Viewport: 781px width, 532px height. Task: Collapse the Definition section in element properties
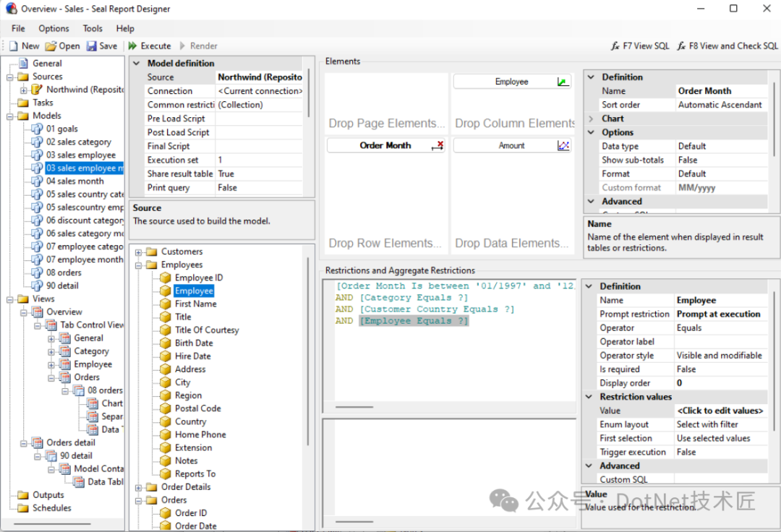click(591, 77)
